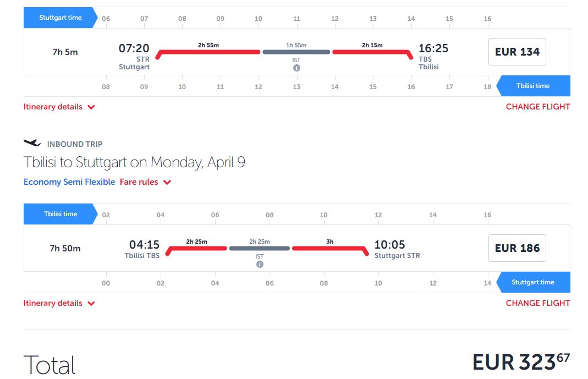
Task: Click the Tbilisi time label on inbound timeline
Action: pos(60,214)
